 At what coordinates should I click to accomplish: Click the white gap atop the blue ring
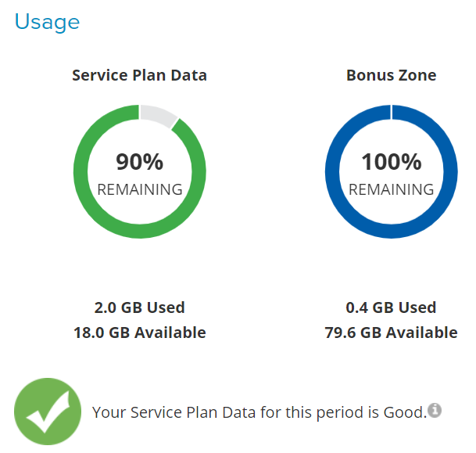391,110
